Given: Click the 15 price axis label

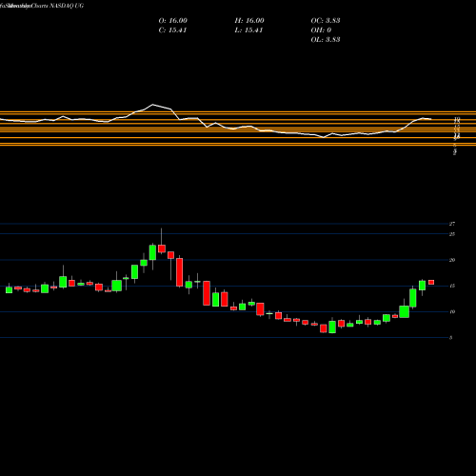Looking at the screenshot, I should pyautogui.click(x=452, y=286).
